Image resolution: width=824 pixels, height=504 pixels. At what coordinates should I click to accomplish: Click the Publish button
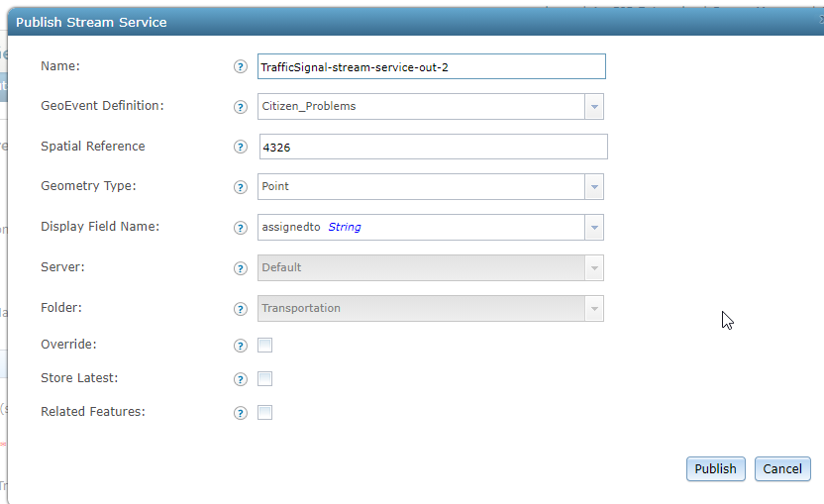716,468
